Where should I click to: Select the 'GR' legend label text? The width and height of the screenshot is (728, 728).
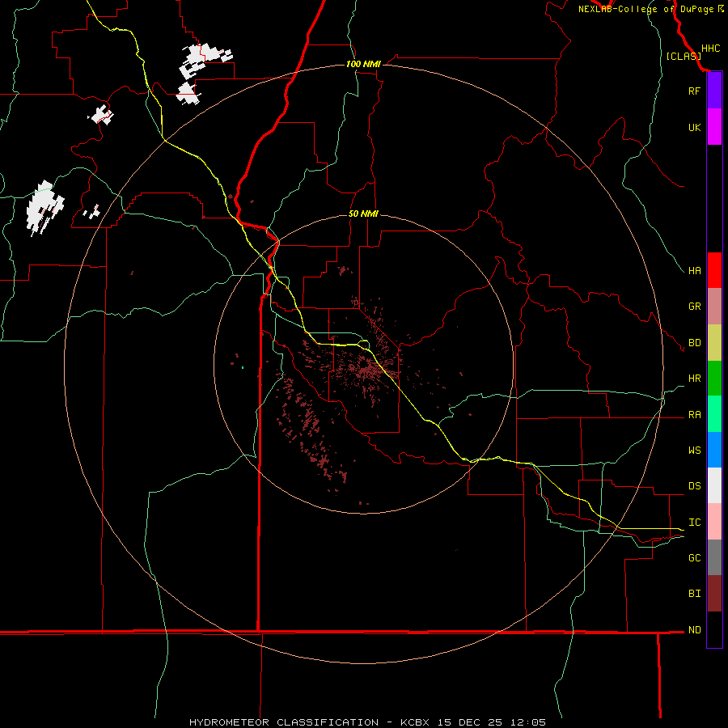(x=694, y=307)
